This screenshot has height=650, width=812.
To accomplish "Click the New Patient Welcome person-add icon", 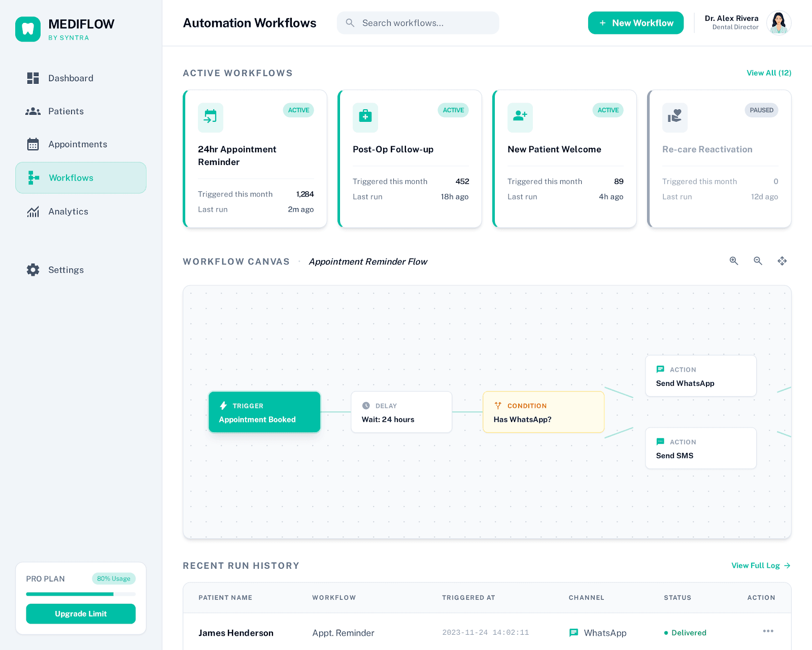I will click(520, 117).
